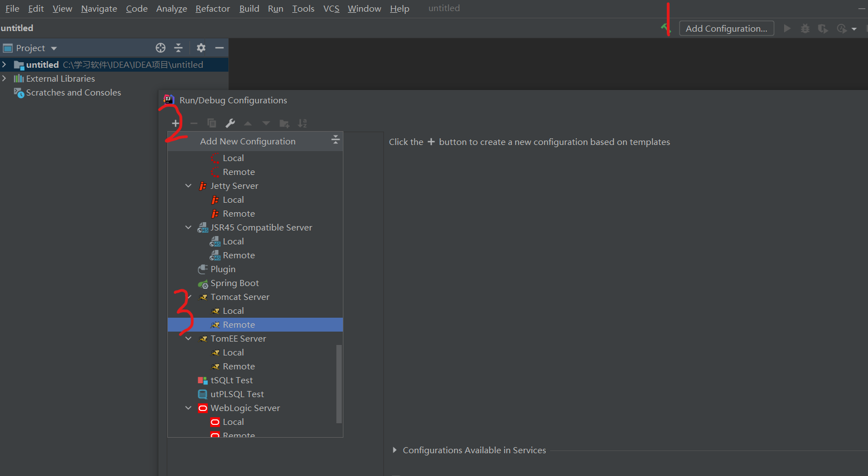
Task: Click Collapse All icon in Project panel
Action: coord(178,48)
